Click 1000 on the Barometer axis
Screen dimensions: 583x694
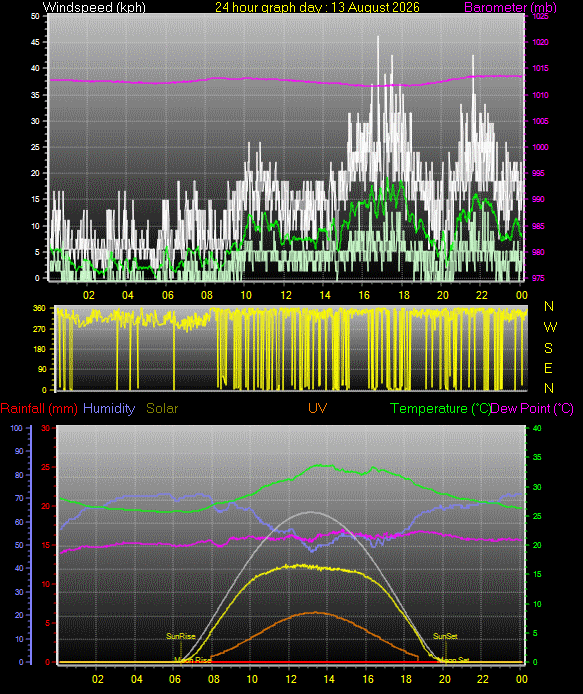[x=540, y=147]
